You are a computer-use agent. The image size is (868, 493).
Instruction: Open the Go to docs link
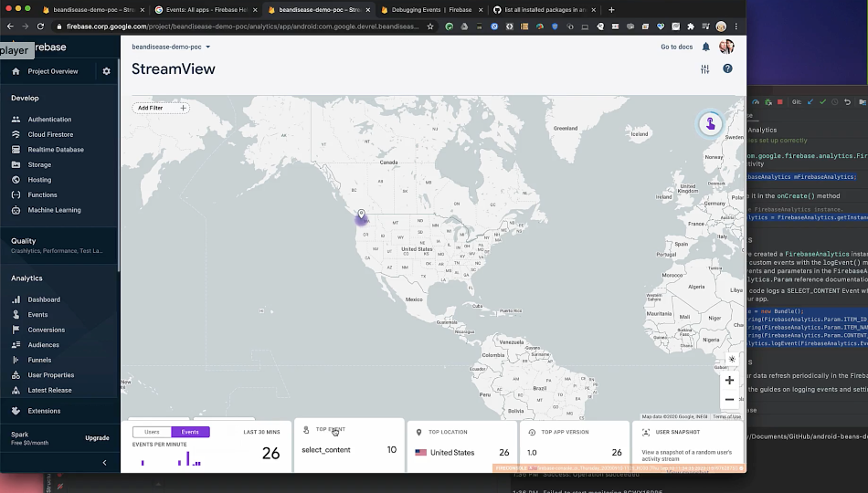[x=677, y=47]
